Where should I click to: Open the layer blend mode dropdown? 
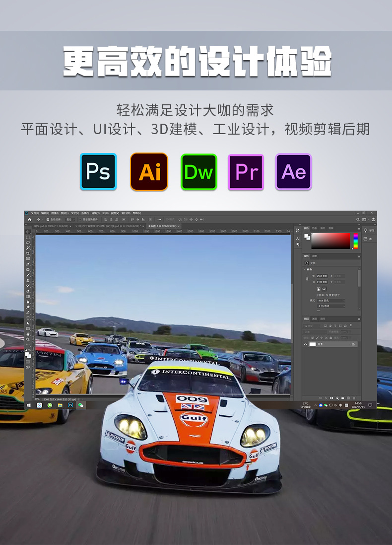point(315,332)
